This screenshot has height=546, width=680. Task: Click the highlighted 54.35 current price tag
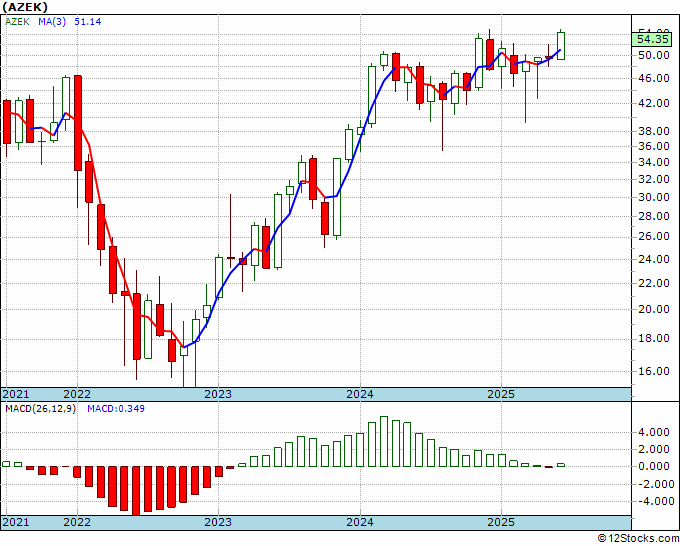(x=653, y=39)
